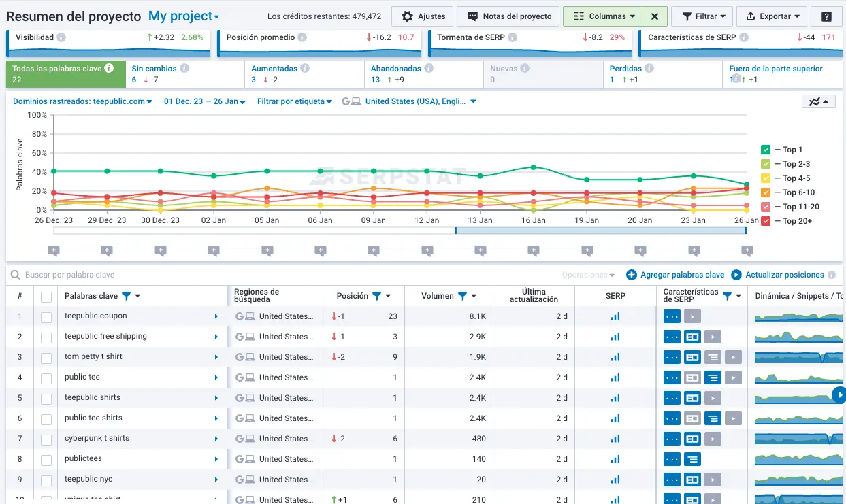Open Filtrar por etiqueta dropdown
The image size is (846, 504).
(x=294, y=101)
